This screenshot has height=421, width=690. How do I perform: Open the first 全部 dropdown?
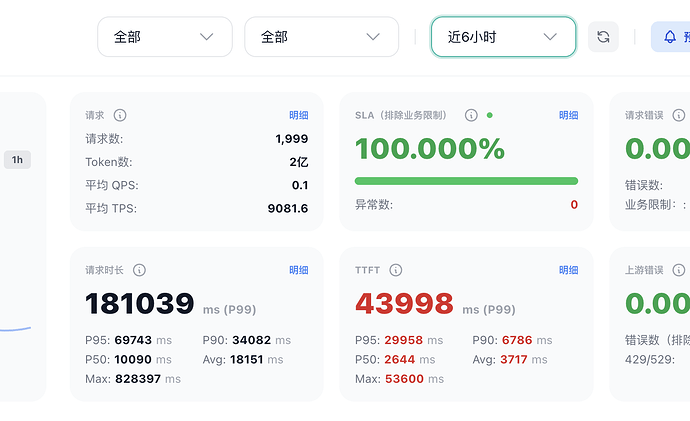point(165,37)
